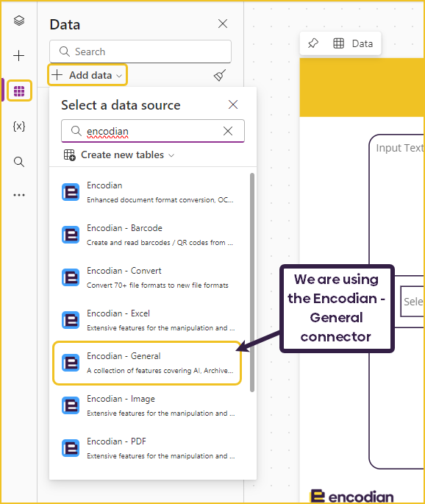Click the Insert plus icon in sidebar
The image size is (425, 504).
19,56
